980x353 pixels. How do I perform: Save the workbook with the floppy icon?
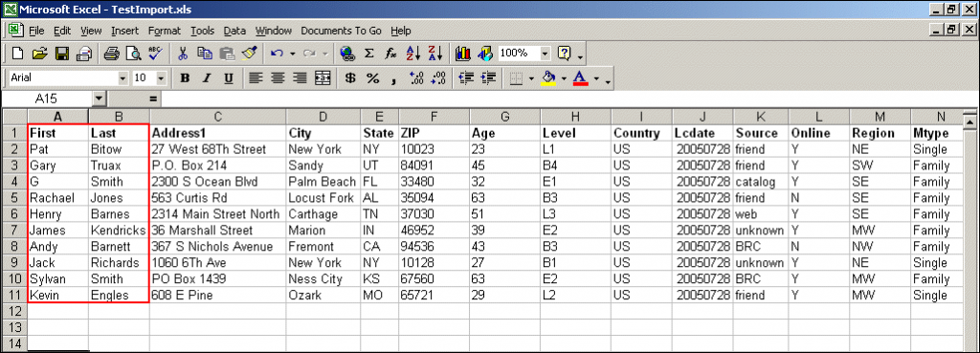pos(62,54)
